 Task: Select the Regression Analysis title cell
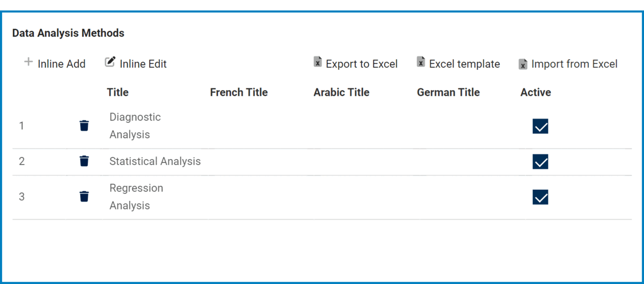point(136,197)
